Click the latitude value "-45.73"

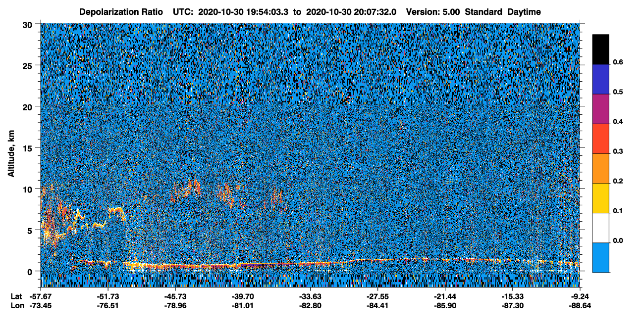click(x=175, y=296)
